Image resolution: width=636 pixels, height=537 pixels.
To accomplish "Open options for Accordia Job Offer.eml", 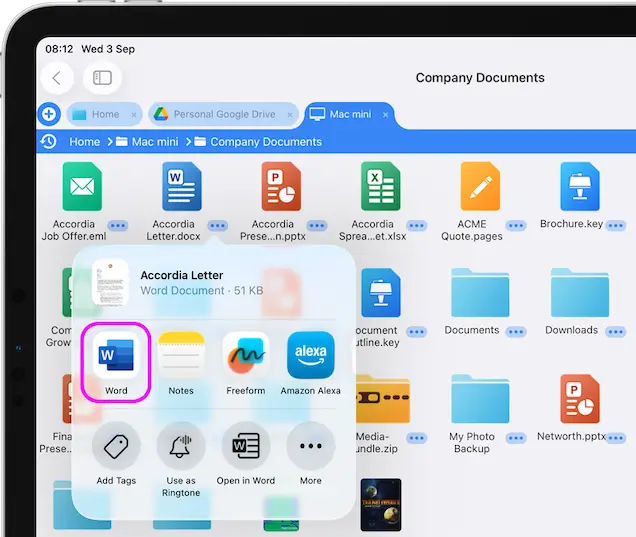I will [x=118, y=225].
